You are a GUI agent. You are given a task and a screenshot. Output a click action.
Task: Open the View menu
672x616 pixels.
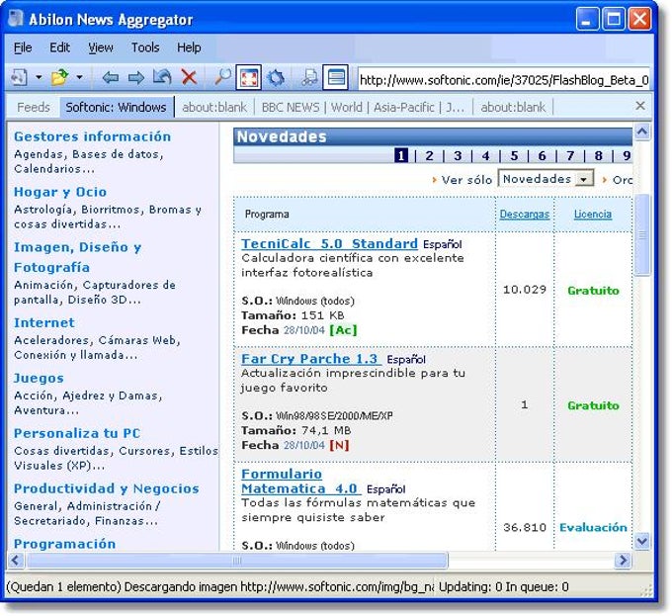(101, 47)
